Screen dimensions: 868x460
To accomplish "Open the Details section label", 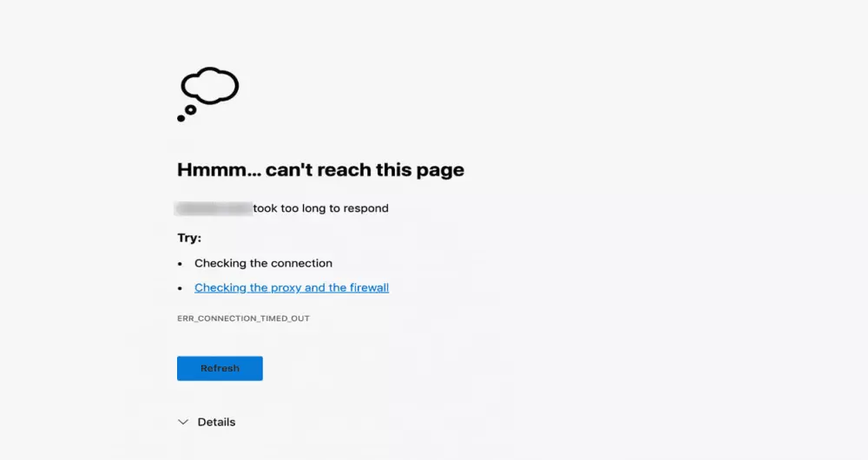I will click(216, 422).
